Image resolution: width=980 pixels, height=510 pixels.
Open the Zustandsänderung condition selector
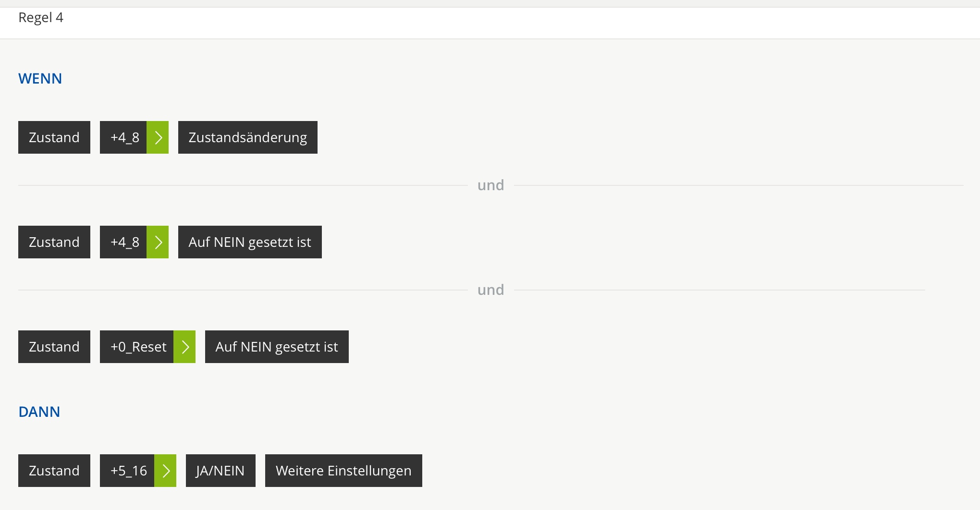pos(247,137)
